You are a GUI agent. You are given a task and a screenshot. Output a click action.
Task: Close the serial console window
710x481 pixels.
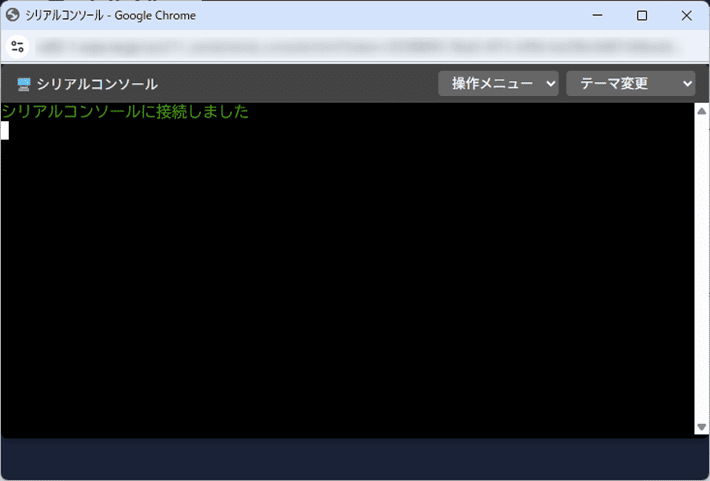coord(686,15)
